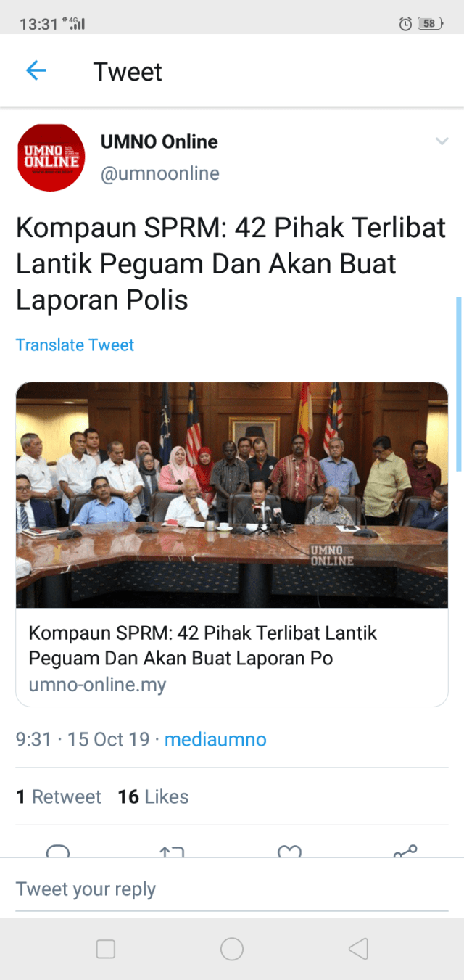Tap the reply speech bubble icon
464x980 pixels.
(58, 851)
